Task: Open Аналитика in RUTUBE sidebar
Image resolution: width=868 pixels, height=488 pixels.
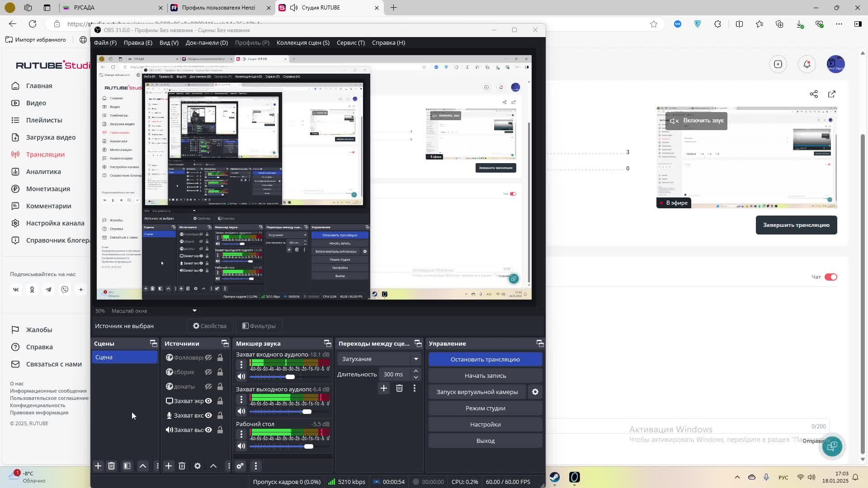Action: coord(43,172)
